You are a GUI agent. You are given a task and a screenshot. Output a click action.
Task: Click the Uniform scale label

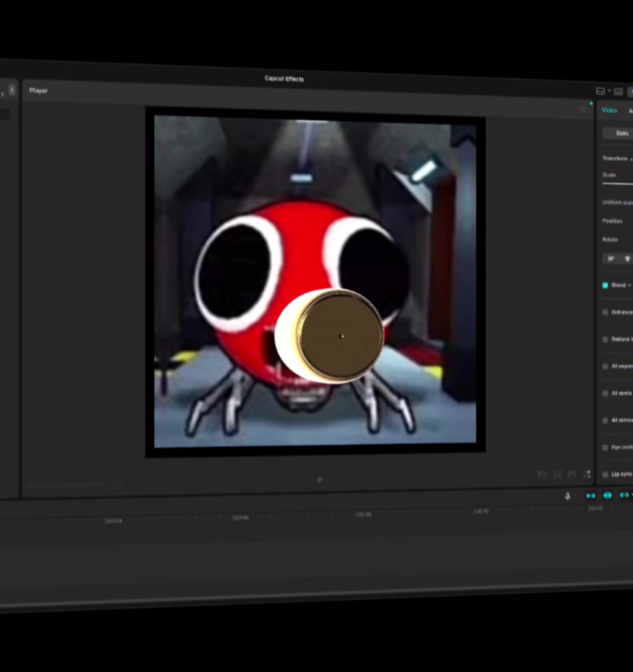(x=618, y=202)
